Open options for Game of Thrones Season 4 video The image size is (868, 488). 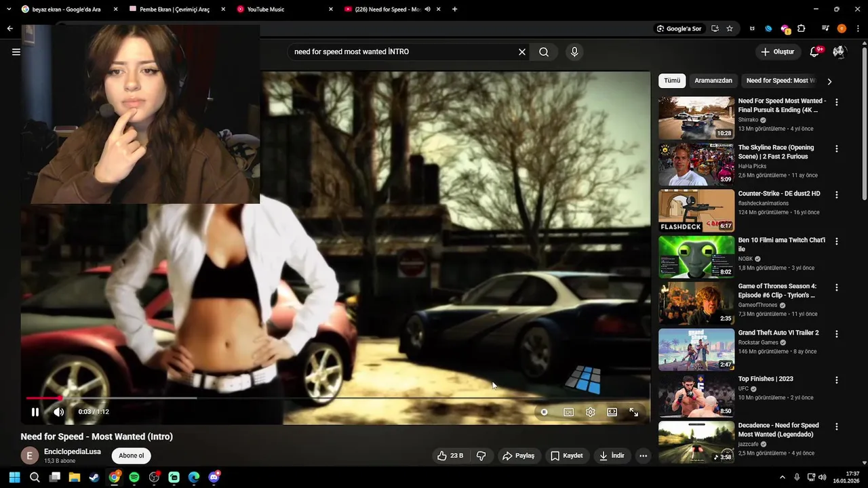[x=836, y=287]
